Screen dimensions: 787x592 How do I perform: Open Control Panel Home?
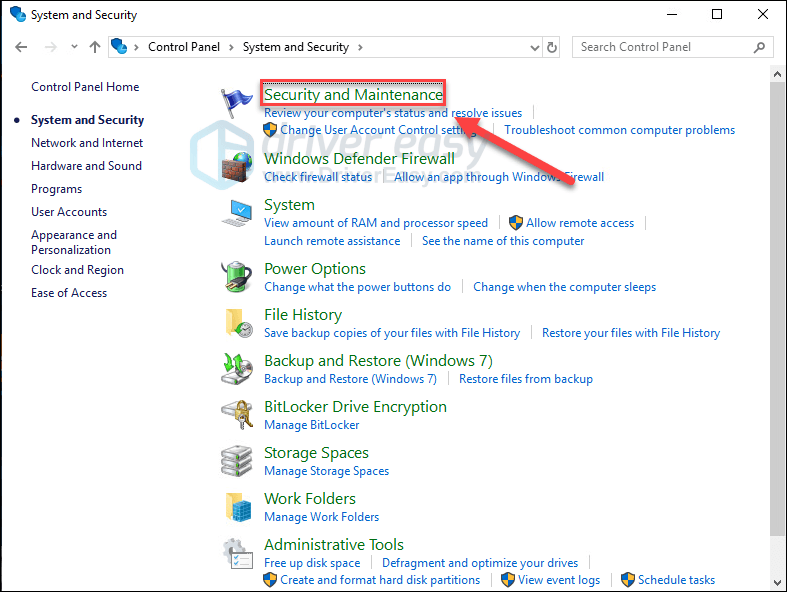(x=85, y=87)
